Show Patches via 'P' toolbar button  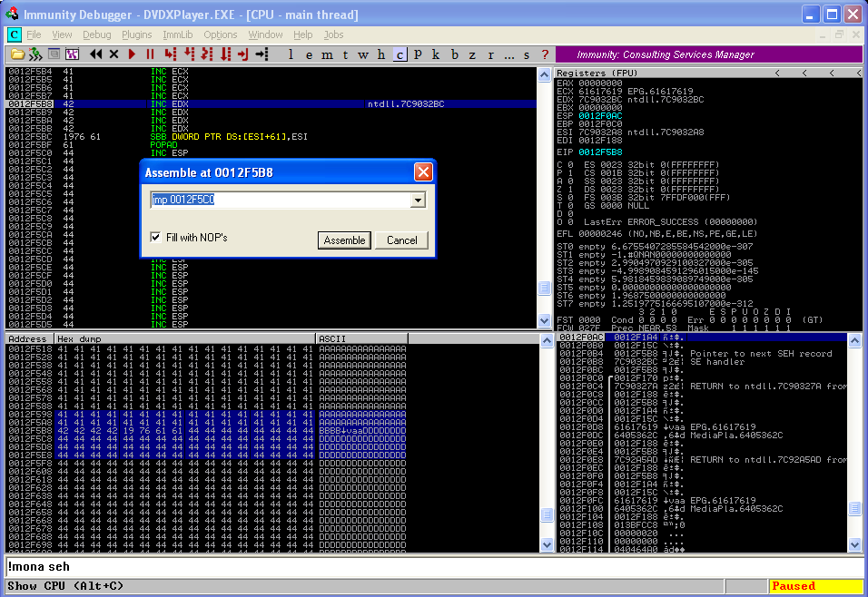pos(418,54)
